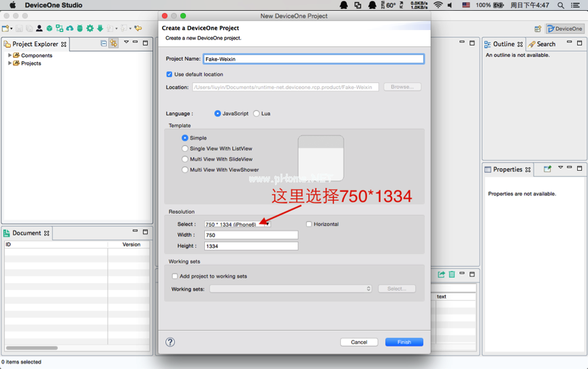
Task: Click Link with Editor icon in Project Explorer
Action: 114,44
